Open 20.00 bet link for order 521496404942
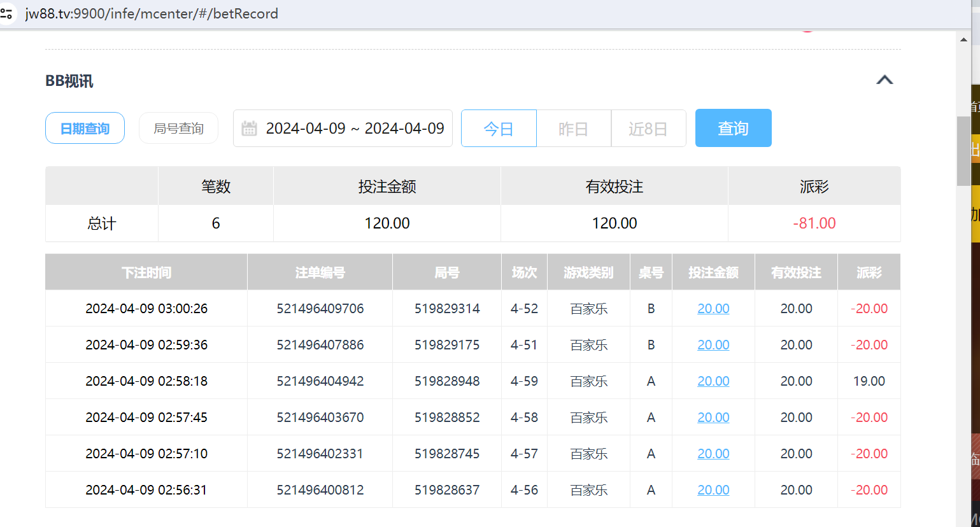 [x=713, y=381]
